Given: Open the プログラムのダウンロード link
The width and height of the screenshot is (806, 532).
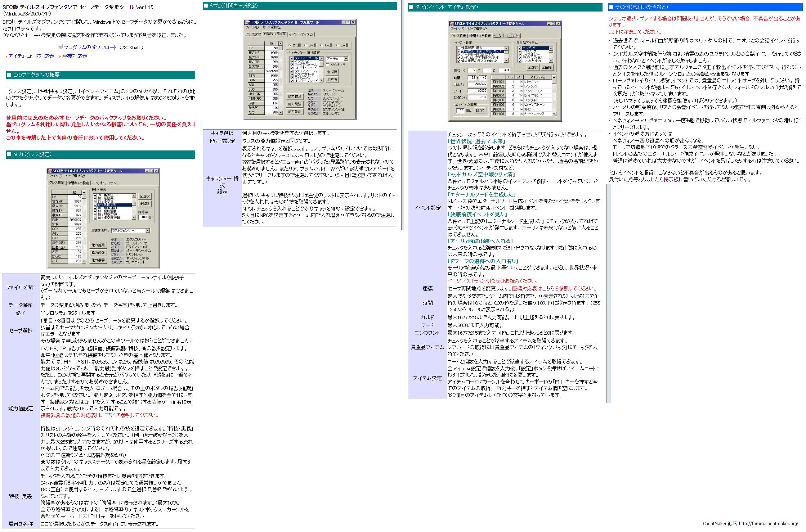Looking at the screenshot, I should click(90, 47).
